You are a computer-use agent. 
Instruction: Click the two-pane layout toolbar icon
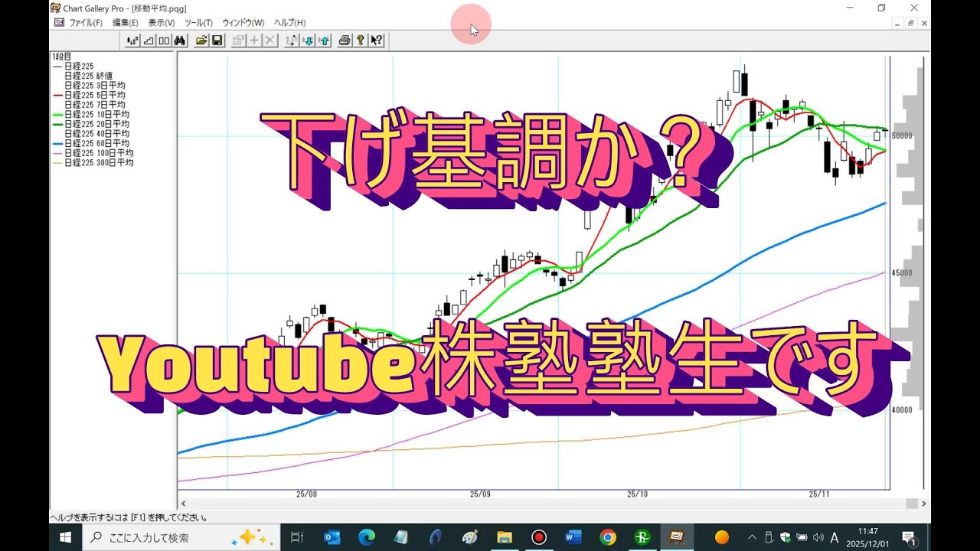(x=164, y=41)
